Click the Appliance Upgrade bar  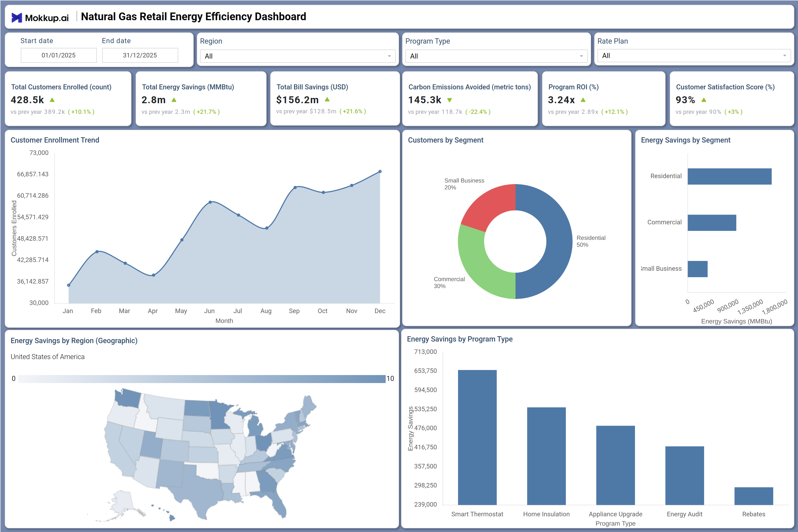tap(616, 465)
